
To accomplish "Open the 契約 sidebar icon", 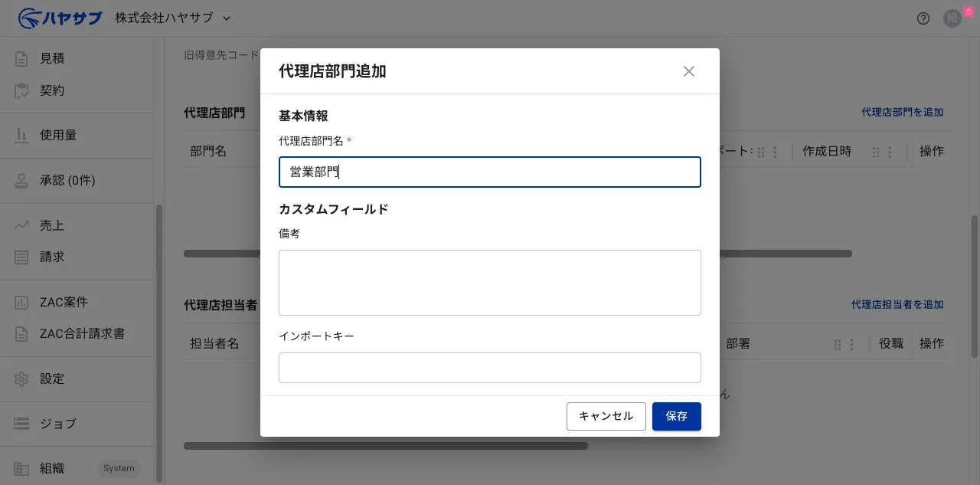I will click(21, 90).
